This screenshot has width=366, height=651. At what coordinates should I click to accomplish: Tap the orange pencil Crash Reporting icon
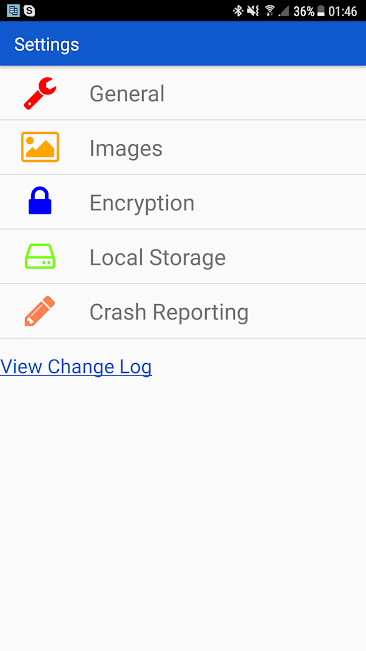tap(40, 311)
